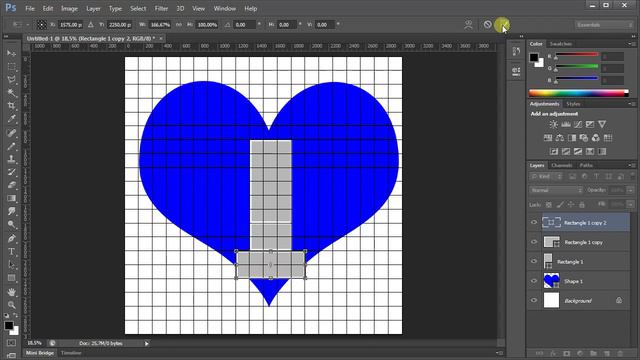This screenshot has height=360, width=640.
Task: Select the Zoom tool
Action: (x=11, y=305)
